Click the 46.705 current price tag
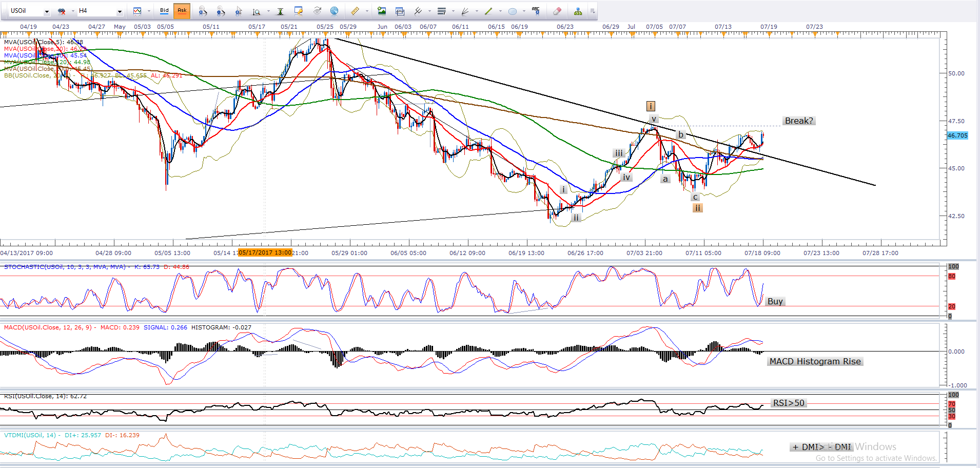Image resolution: width=980 pixels, height=468 pixels. pos(957,135)
